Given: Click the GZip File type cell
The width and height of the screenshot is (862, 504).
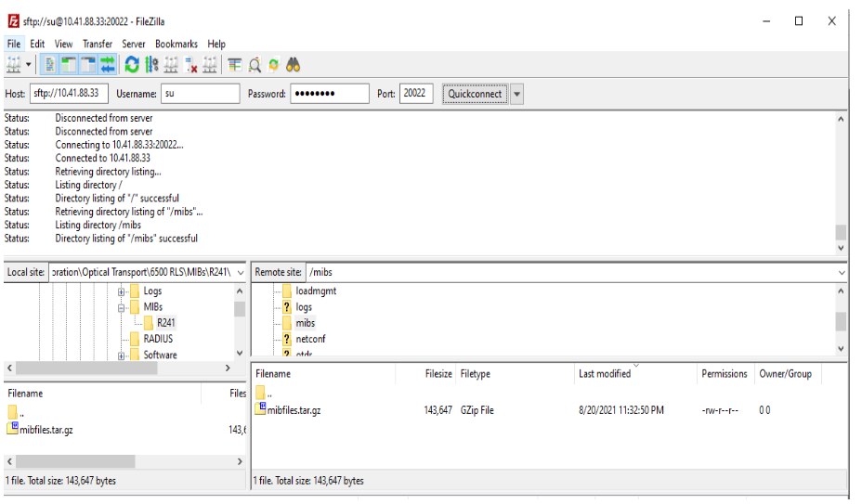Looking at the screenshot, I should (x=477, y=410).
